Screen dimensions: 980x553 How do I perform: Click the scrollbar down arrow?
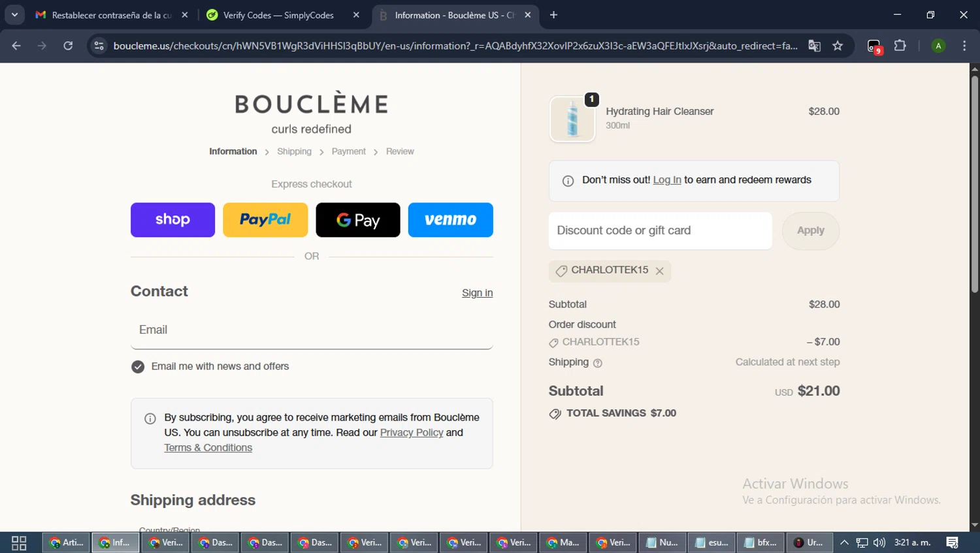pyautogui.click(x=975, y=525)
